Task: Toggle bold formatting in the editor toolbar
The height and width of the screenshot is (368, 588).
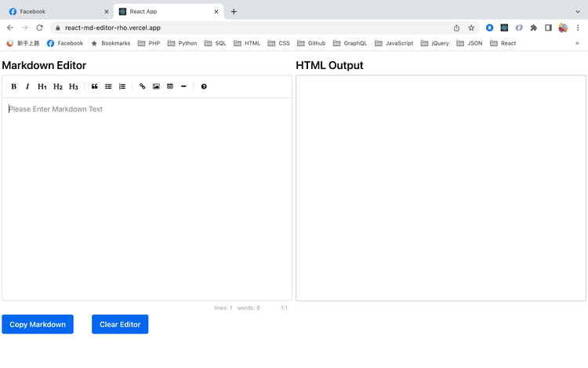Action: pyautogui.click(x=14, y=86)
